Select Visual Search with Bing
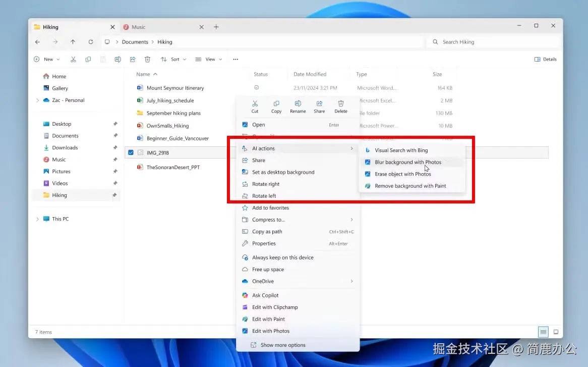This screenshot has height=367, width=588. point(411,150)
